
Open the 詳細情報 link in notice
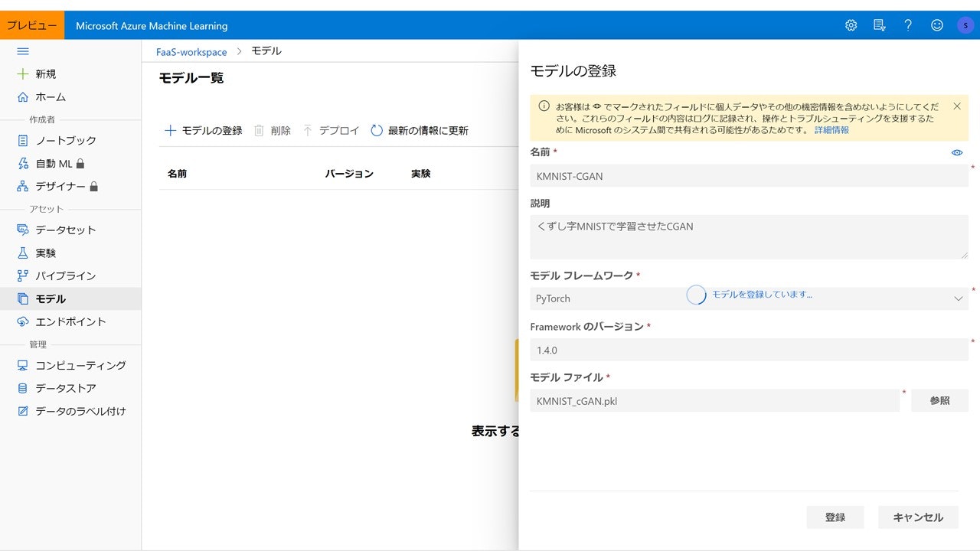[831, 130]
